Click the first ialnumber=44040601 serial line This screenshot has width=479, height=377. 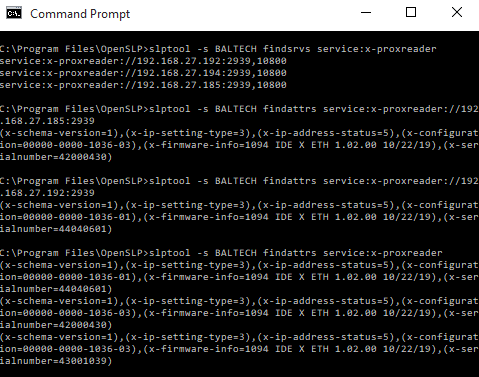click(56, 229)
